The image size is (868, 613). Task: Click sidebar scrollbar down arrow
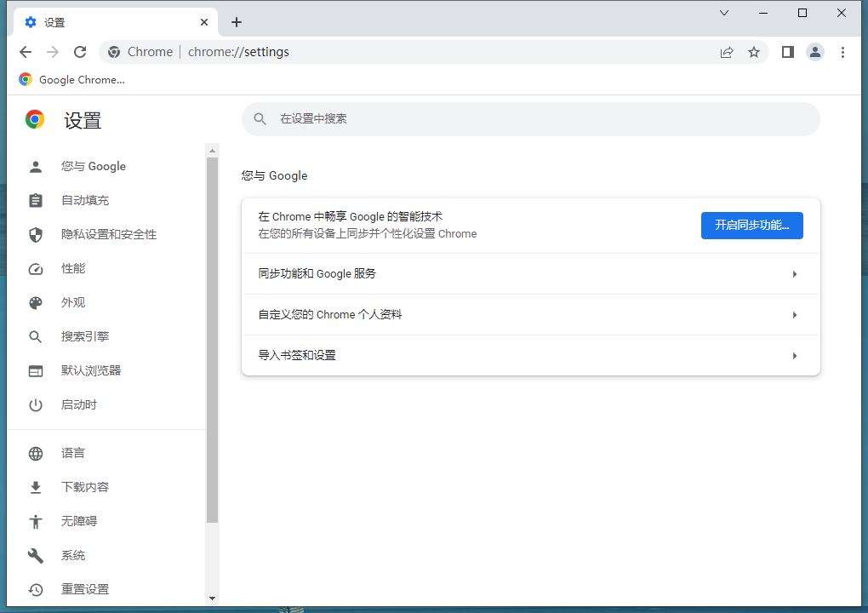pos(212,599)
